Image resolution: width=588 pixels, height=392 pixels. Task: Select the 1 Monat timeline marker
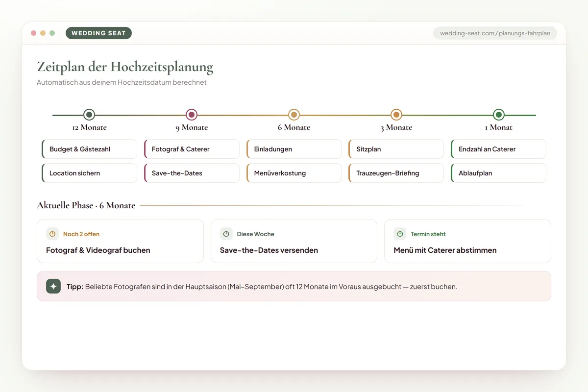499,115
